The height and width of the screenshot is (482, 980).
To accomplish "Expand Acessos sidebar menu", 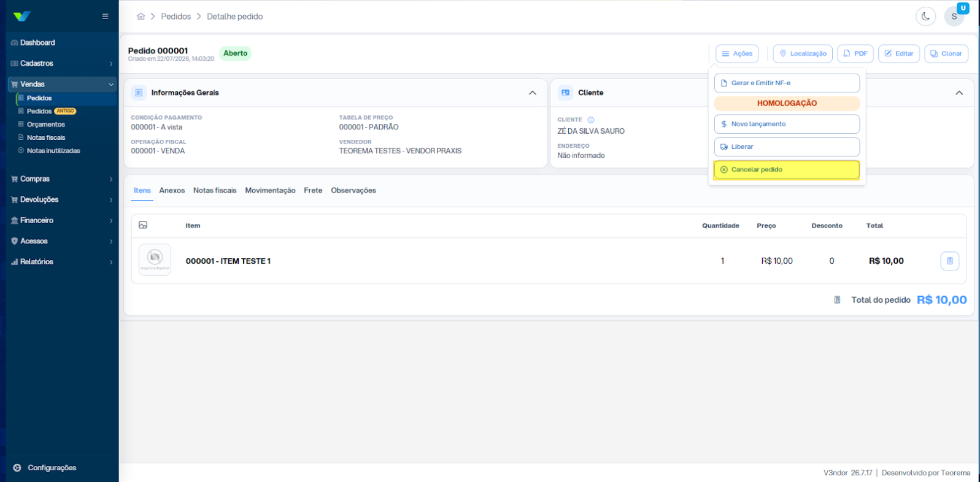I will tap(61, 242).
